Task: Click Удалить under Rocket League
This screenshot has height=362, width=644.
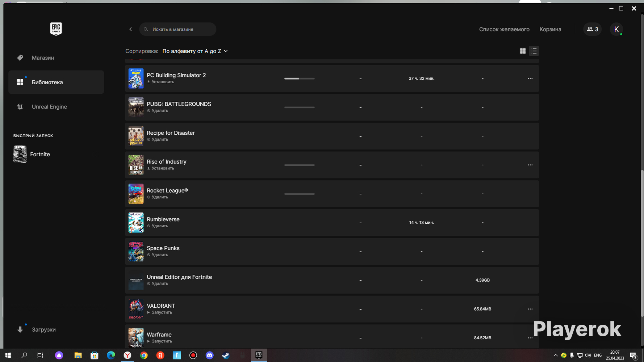Action: point(158,197)
